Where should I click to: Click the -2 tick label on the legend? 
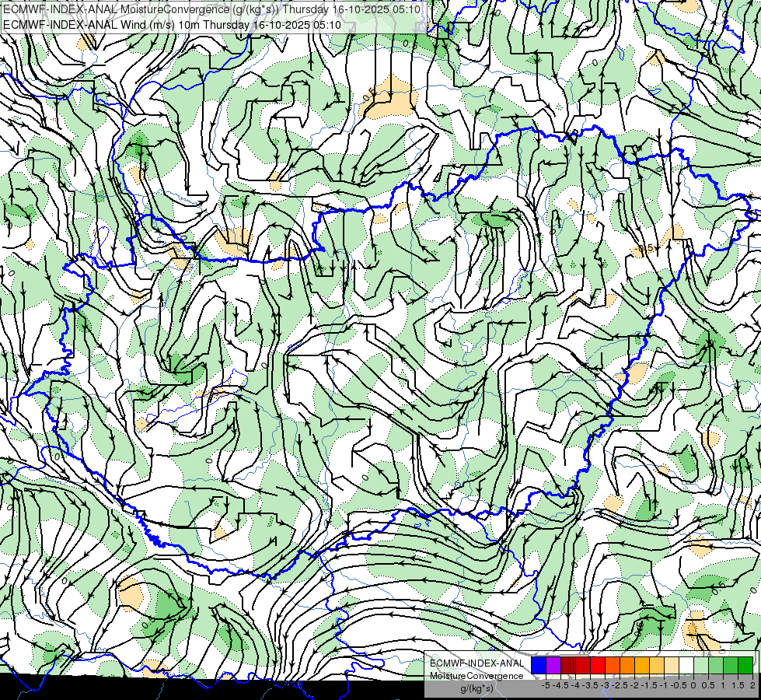pos(635,685)
